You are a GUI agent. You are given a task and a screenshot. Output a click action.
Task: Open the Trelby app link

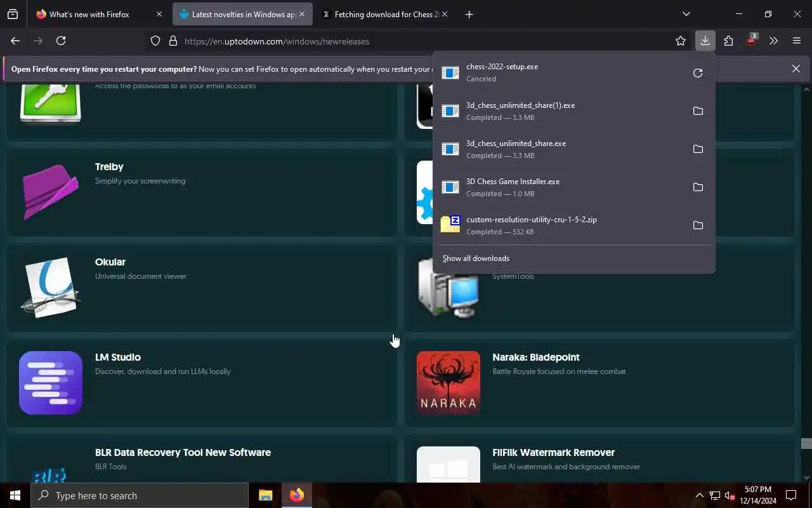pyautogui.click(x=109, y=167)
